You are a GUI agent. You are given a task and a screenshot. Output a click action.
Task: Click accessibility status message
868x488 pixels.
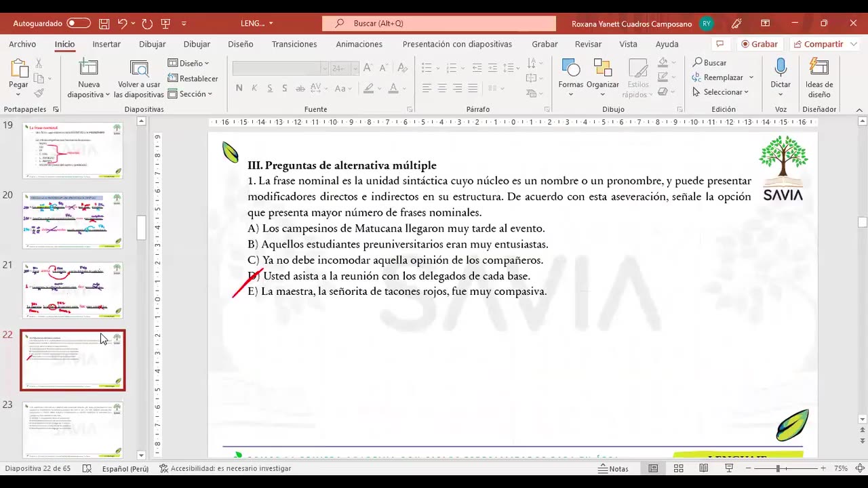tap(225, 468)
